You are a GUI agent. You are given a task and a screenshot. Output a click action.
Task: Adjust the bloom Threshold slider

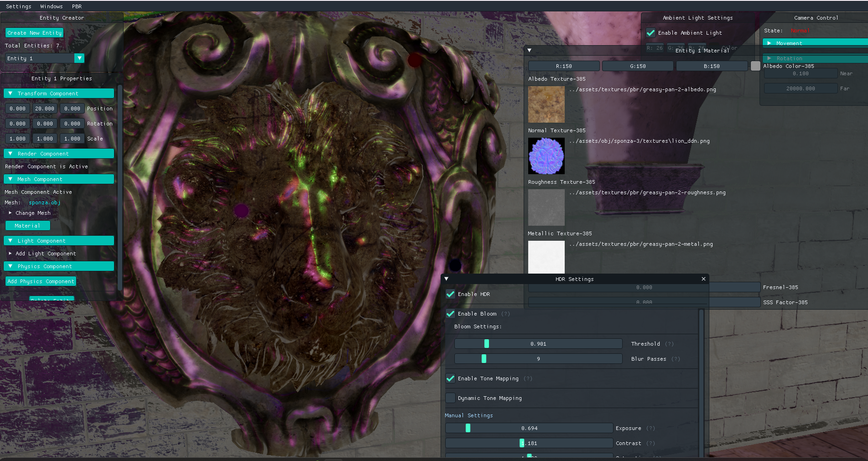(538, 344)
